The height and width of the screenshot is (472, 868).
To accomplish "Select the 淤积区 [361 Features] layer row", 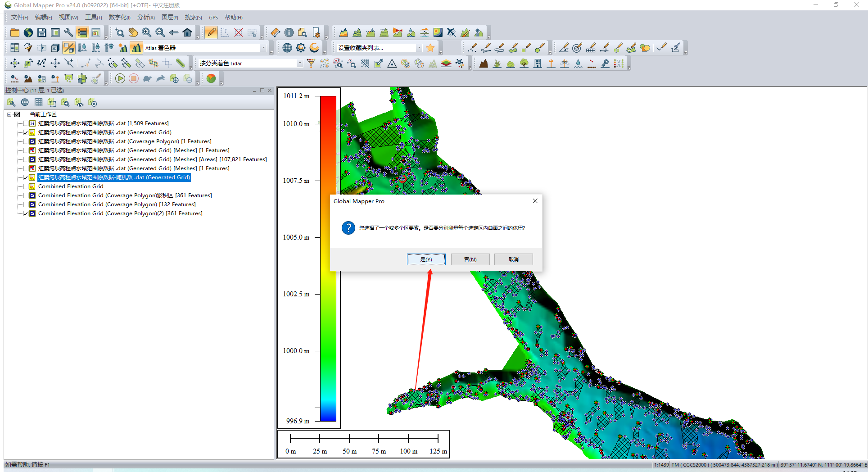I will 125,195.
